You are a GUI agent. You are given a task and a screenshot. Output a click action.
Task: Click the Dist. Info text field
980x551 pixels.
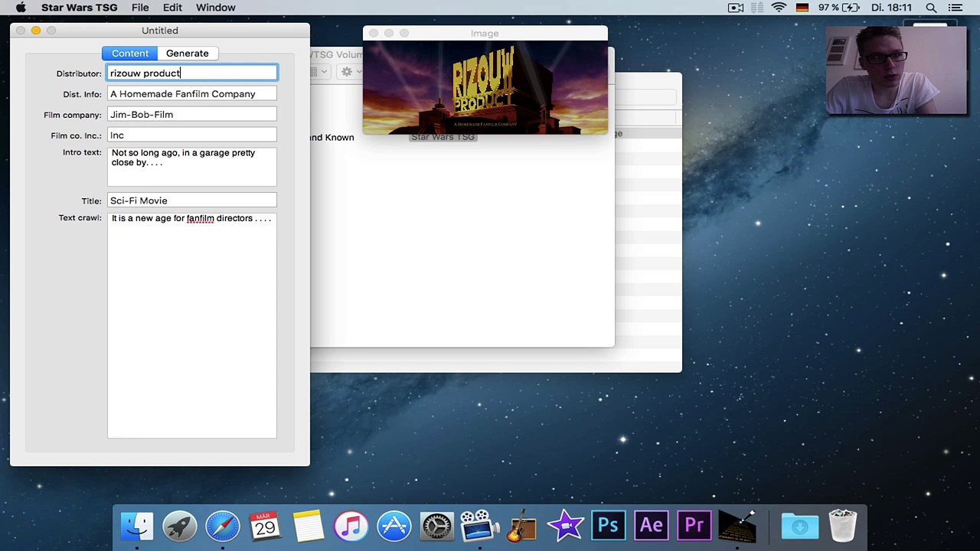tap(191, 94)
